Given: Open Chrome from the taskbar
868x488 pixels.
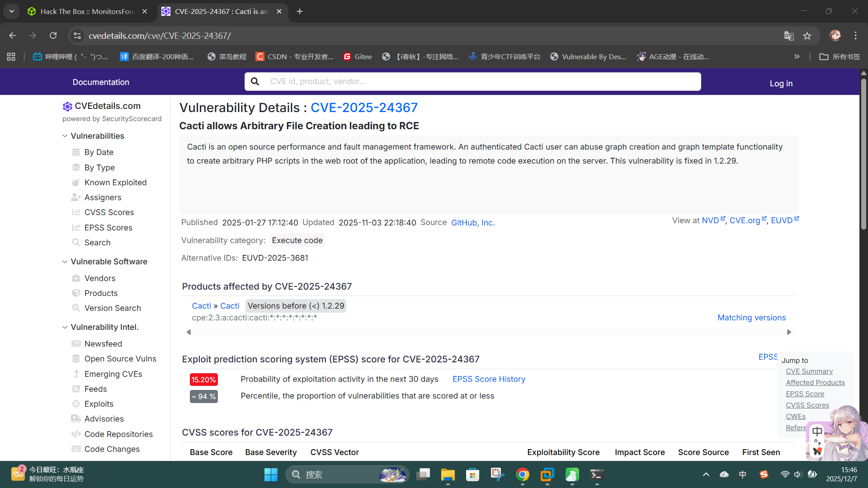Looking at the screenshot, I should point(522,474).
